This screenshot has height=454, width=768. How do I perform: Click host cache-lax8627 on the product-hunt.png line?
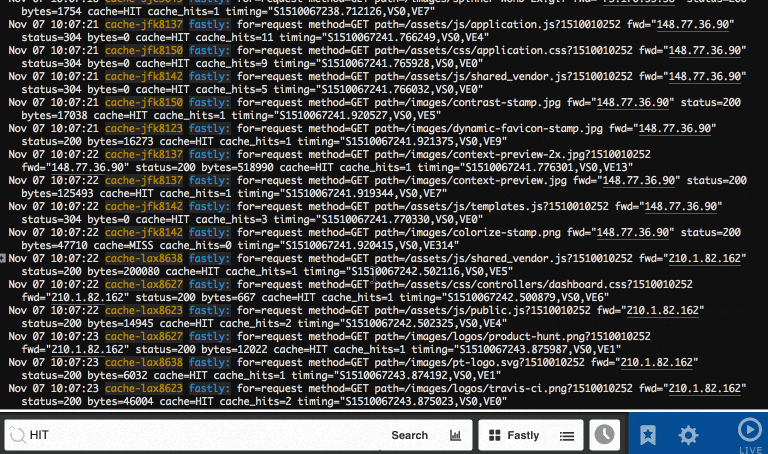[144, 336]
